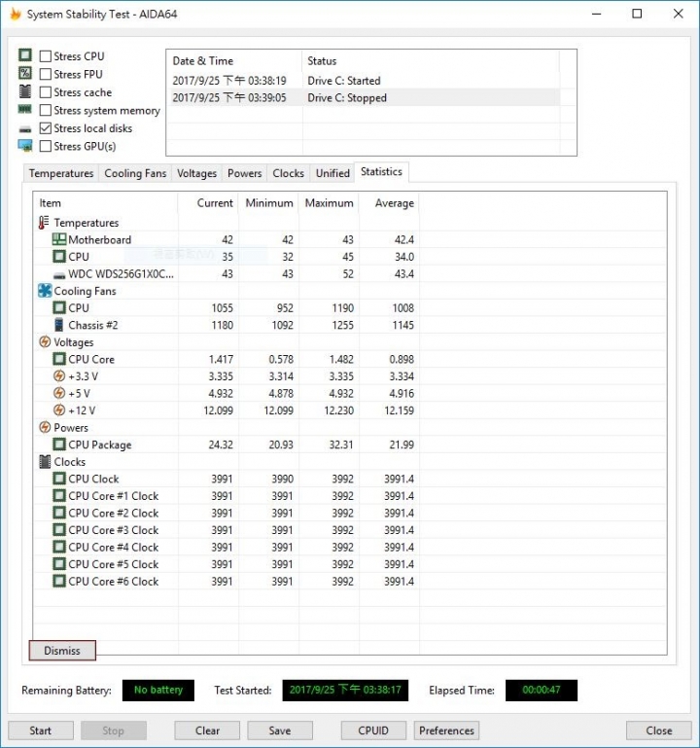Viewport: 700px width, 748px height.
Task: Click the Status column header
Action: pos(431,60)
